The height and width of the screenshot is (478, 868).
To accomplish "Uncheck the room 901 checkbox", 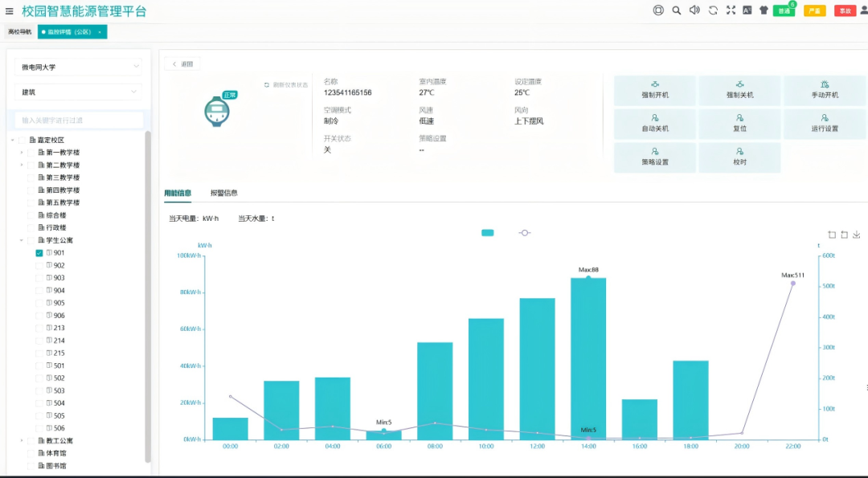I will [39, 253].
